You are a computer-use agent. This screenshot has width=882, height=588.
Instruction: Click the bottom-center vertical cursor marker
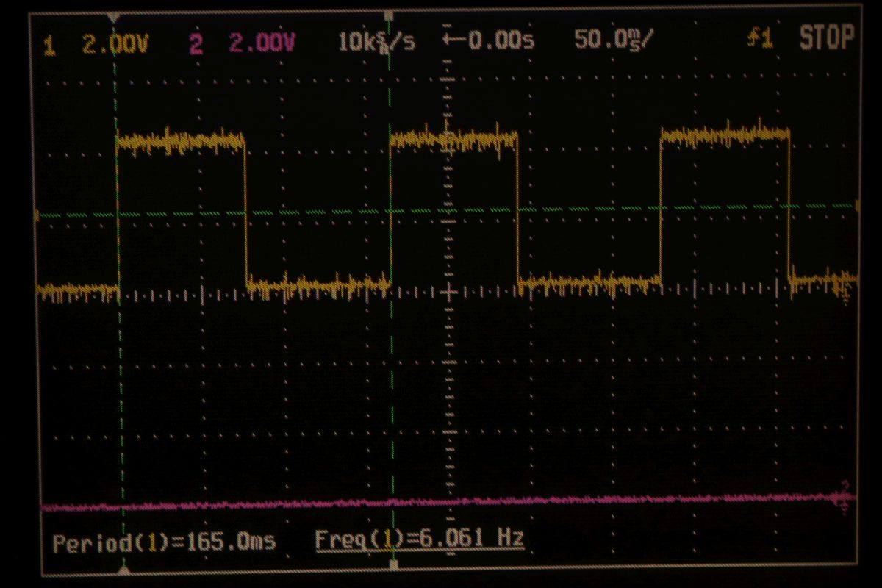(393, 565)
